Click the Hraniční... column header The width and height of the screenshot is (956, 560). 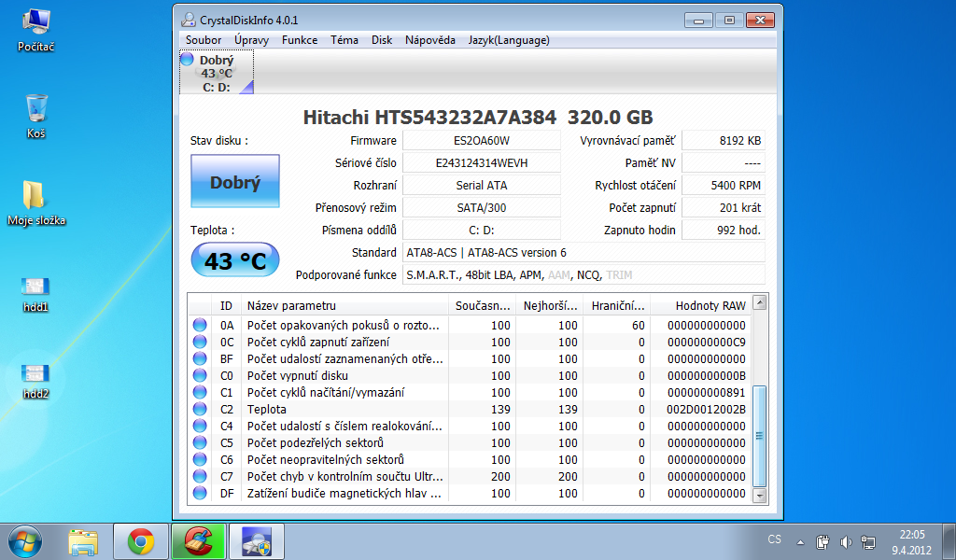click(x=617, y=305)
